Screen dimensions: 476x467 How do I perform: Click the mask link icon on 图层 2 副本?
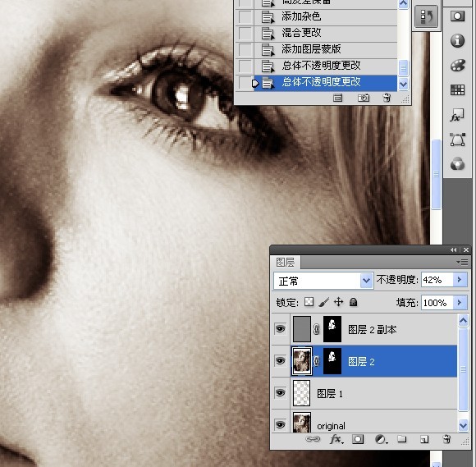(316, 329)
